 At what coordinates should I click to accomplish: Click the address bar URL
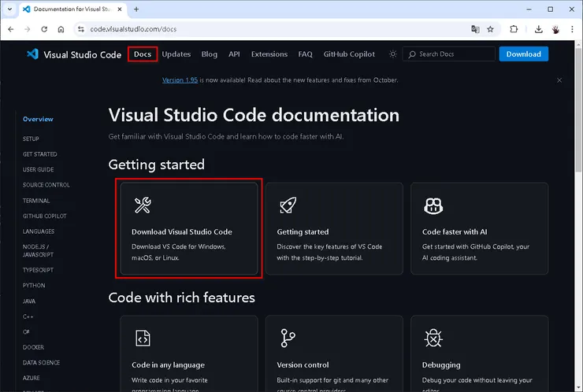click(133, 29)
